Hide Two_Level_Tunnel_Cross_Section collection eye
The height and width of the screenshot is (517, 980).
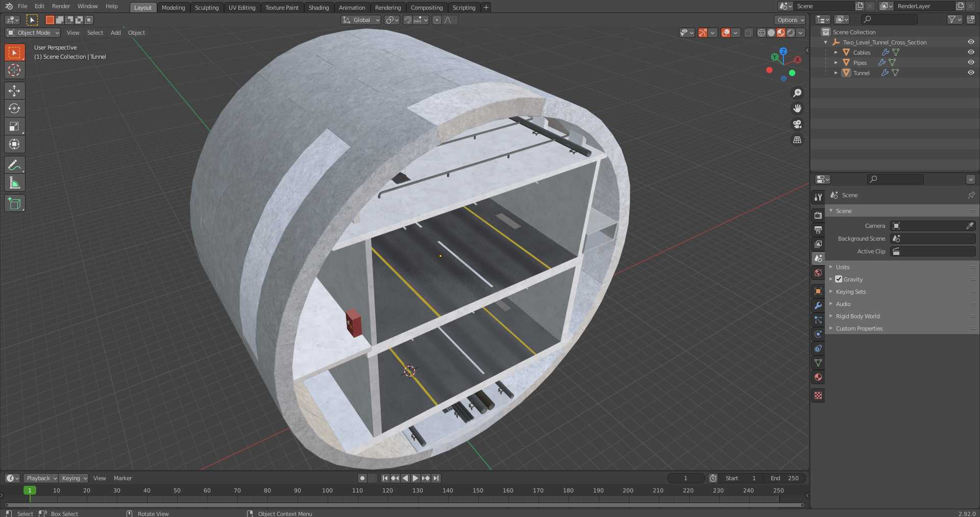point(971,42)
